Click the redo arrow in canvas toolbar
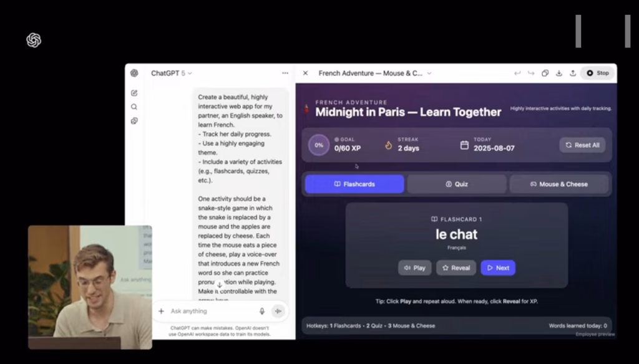Screen dimensions: 639x364 tap(531, 74)
